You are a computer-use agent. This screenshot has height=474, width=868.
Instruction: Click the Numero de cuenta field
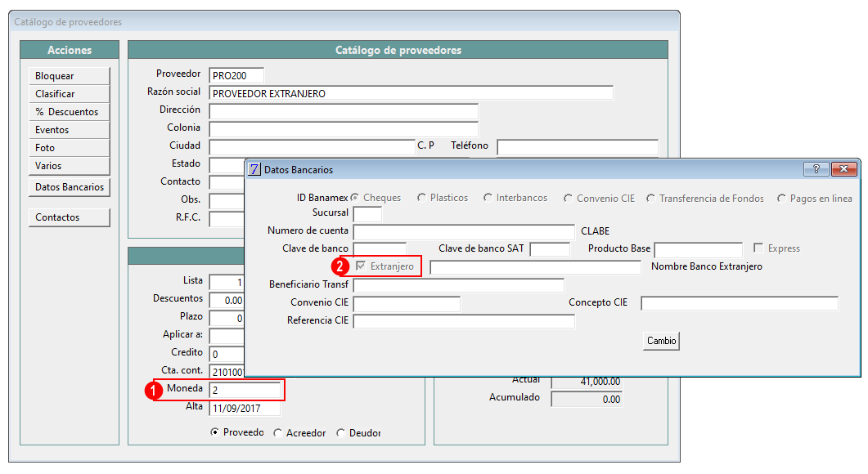click(x=464, y=232)
